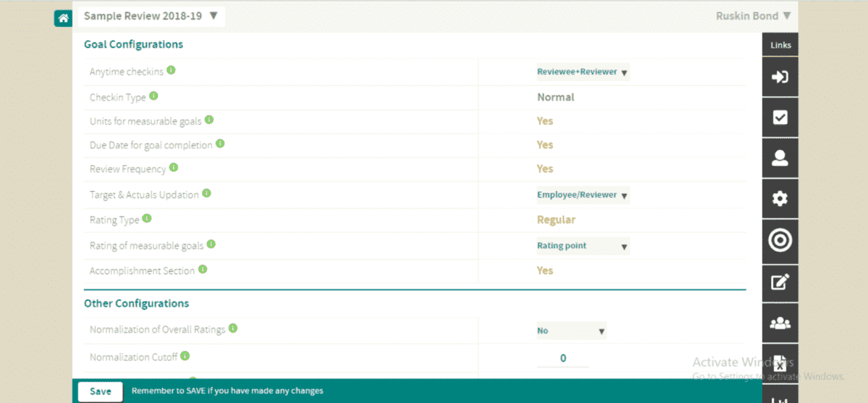Open the Sample Review 2018-19 menu
868x403 pixels.
coord(151,16)
